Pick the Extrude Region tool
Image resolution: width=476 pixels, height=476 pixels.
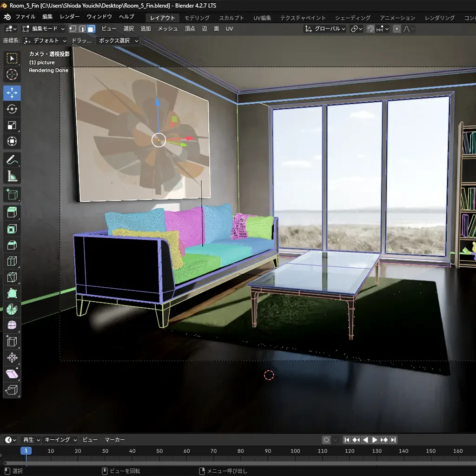(x=12, y=213)
